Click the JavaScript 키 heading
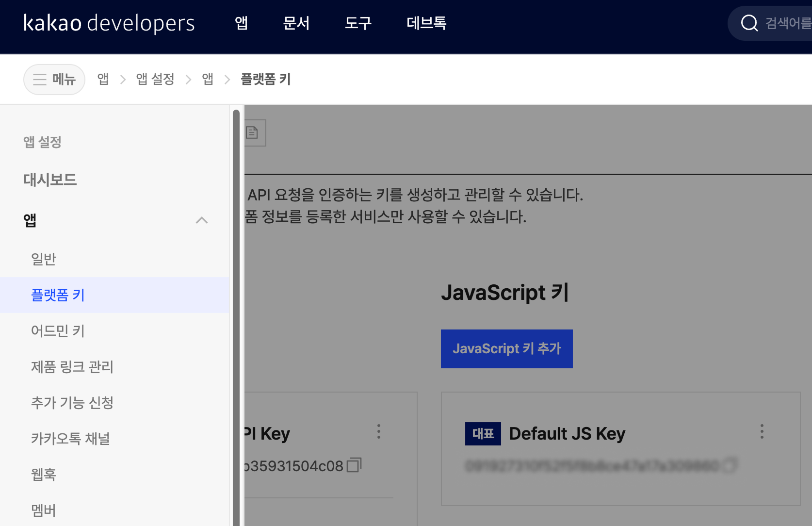This screenshot has width=812, height=526. point(505,293)
